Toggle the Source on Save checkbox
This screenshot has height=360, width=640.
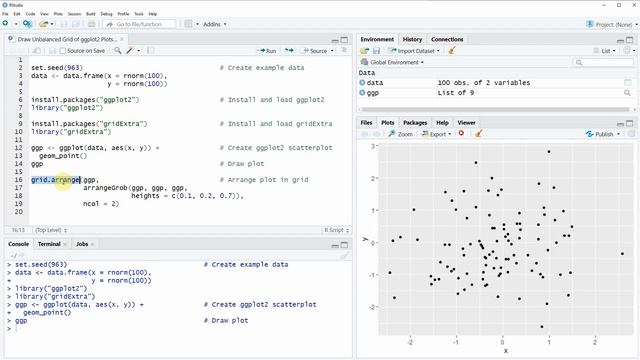[x=62, y=51]
